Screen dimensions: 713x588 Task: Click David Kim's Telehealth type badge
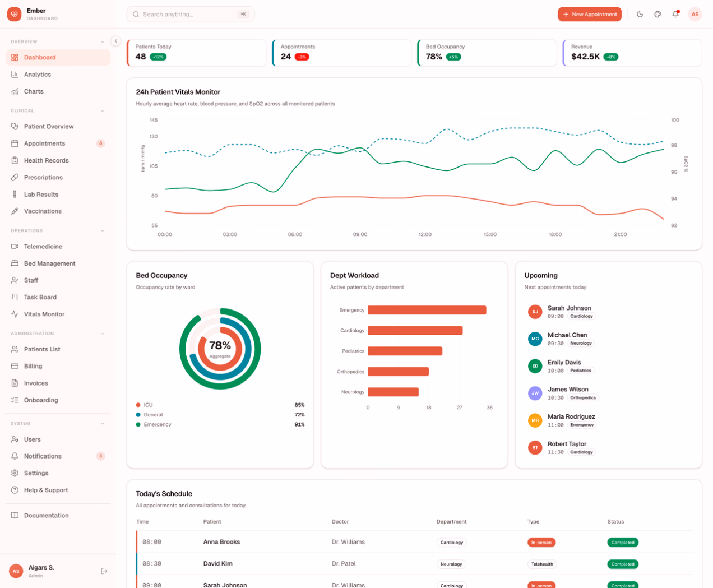[542, 564]
